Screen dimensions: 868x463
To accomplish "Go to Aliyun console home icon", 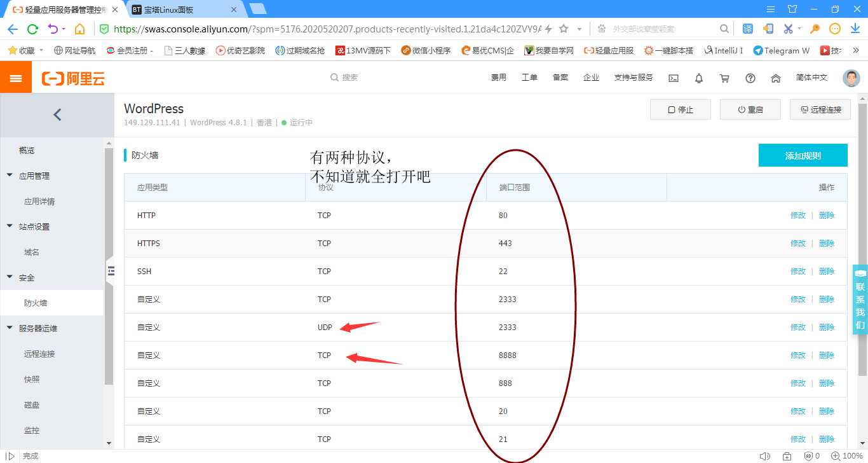I will pyautogui.click(x=776, y=78).
